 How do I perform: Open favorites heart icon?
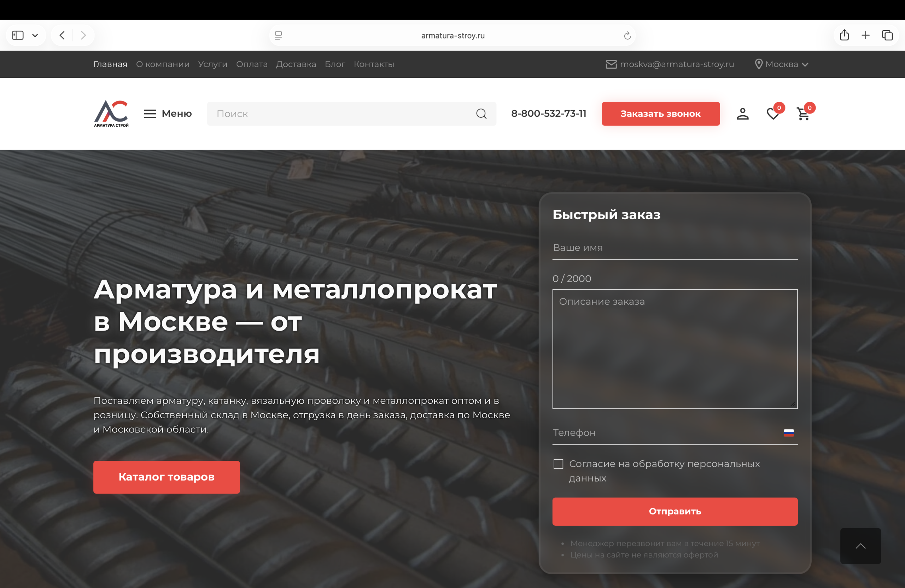(772, 114)
